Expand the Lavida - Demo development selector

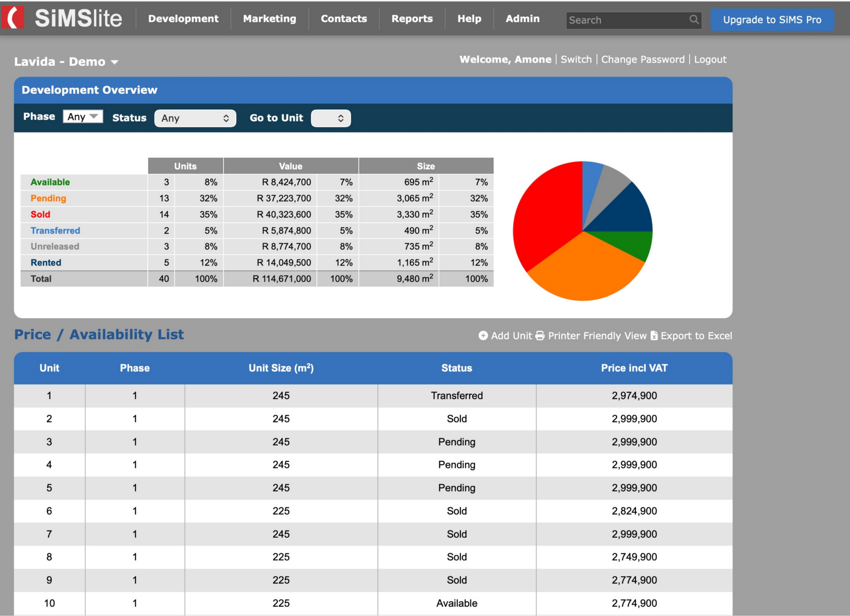point(66,61)
